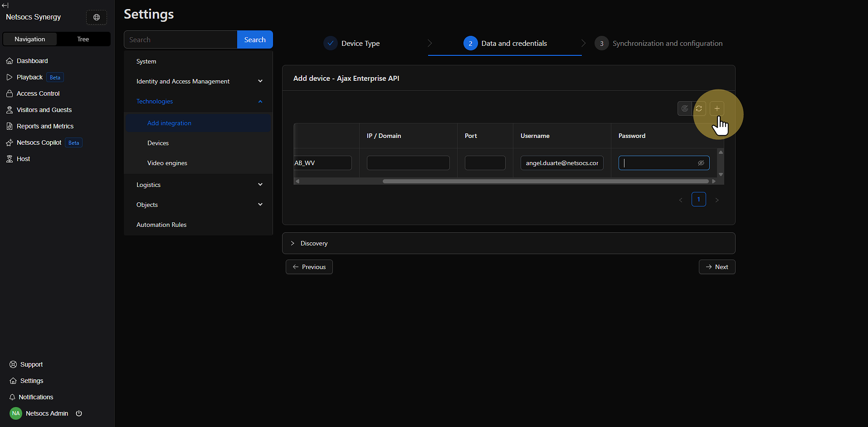Select Devices in settings menu
This screenshot has height=427, width=868.
[x=158, y=143]
